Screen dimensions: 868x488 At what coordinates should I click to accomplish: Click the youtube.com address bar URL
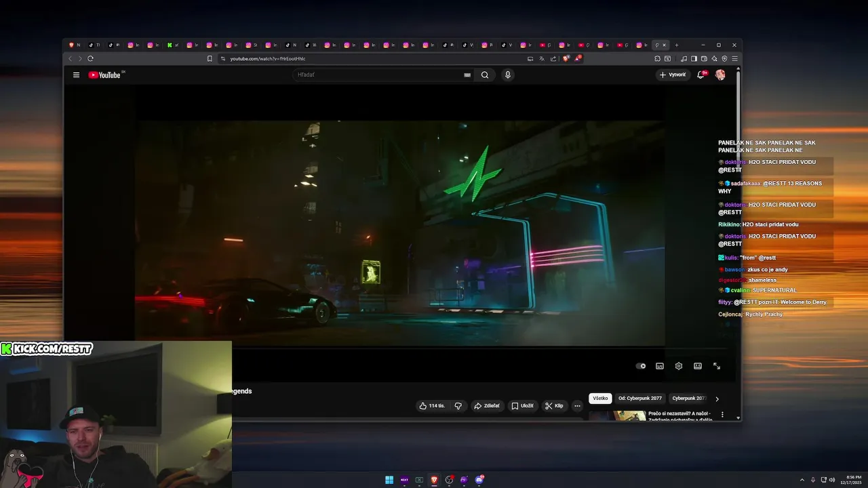(268, 59)
